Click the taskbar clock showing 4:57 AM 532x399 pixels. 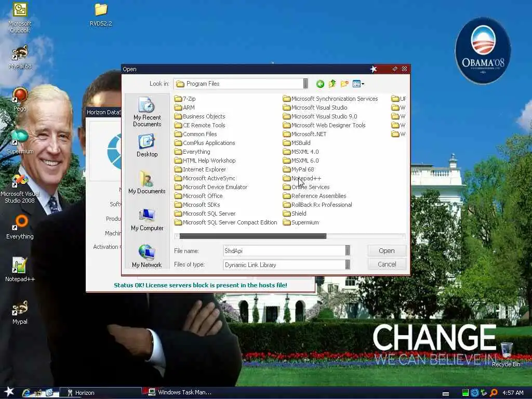(513, 393)
